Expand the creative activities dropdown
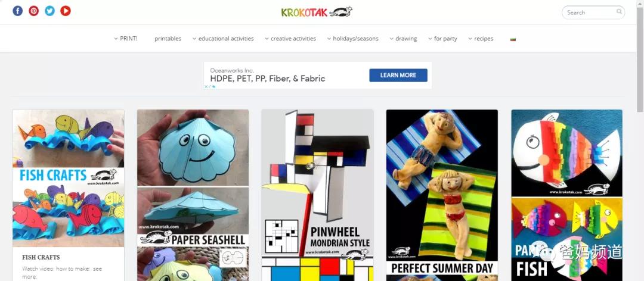The width and height of the screenshot is (644, 281). point(290,39)
